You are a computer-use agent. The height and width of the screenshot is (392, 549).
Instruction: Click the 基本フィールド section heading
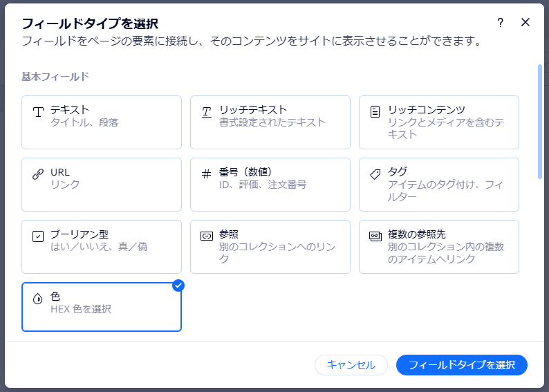pos(55,76)
